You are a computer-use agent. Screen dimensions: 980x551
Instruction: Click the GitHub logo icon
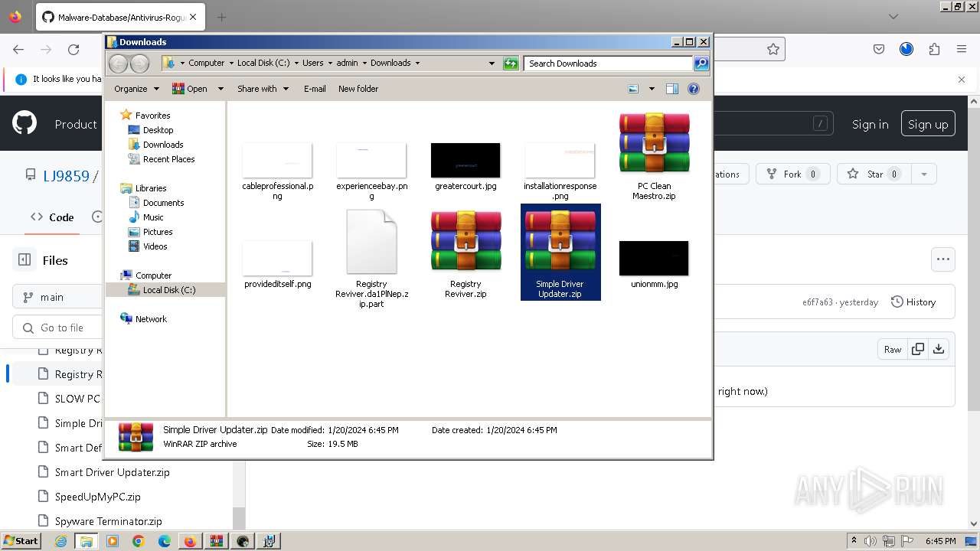[24, 123]
